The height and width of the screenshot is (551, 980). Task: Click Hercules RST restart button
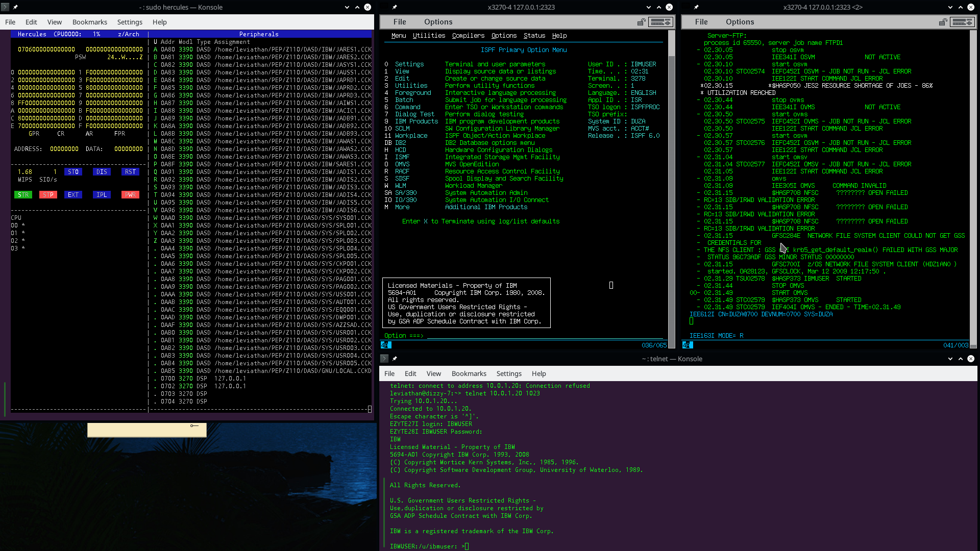131,172
